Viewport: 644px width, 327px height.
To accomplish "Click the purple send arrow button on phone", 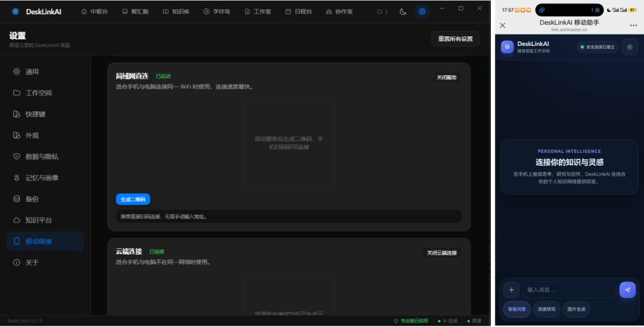I will tap(627, 290).
